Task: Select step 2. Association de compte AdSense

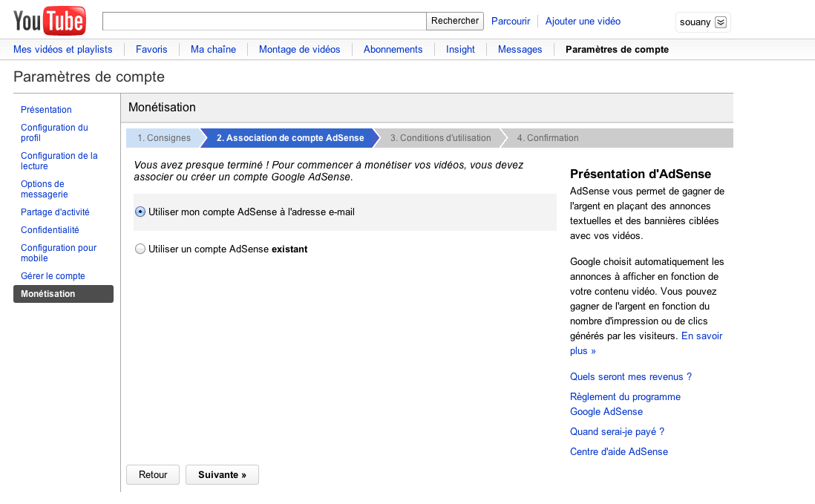Action: pos(290,138)
